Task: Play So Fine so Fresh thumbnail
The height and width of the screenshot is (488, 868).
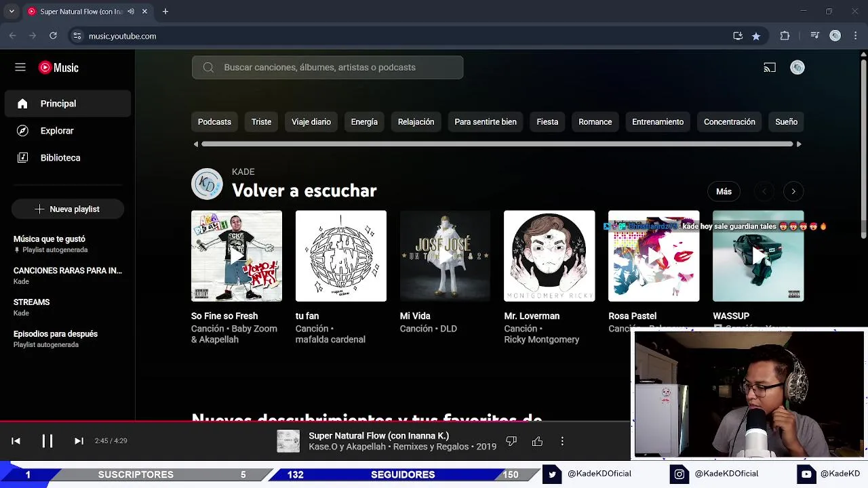Action: [237, 256]
